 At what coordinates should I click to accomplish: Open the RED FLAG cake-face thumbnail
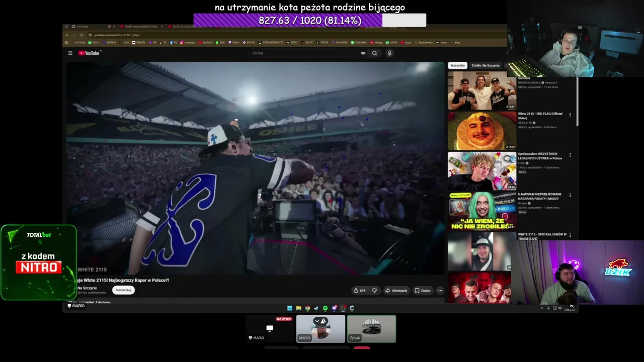[482, 131]
